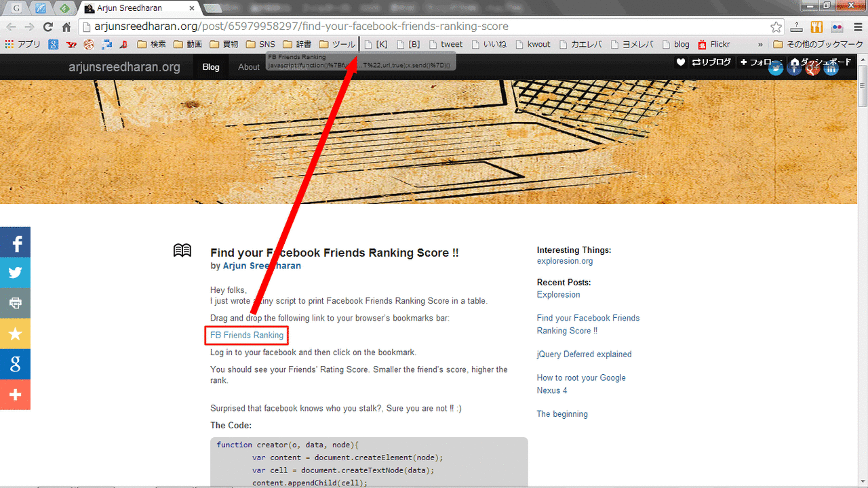Reload the page
The height and width of the screenshot is (488, 868).
47,27
